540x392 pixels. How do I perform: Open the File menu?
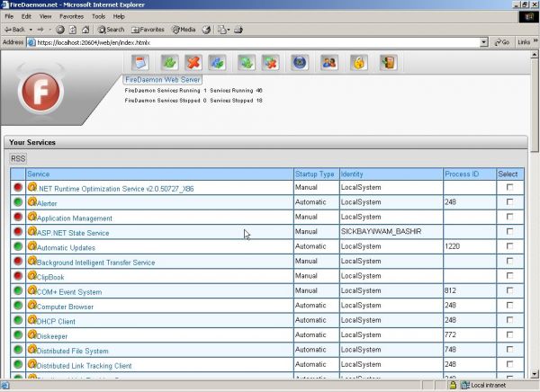(9, 16)
